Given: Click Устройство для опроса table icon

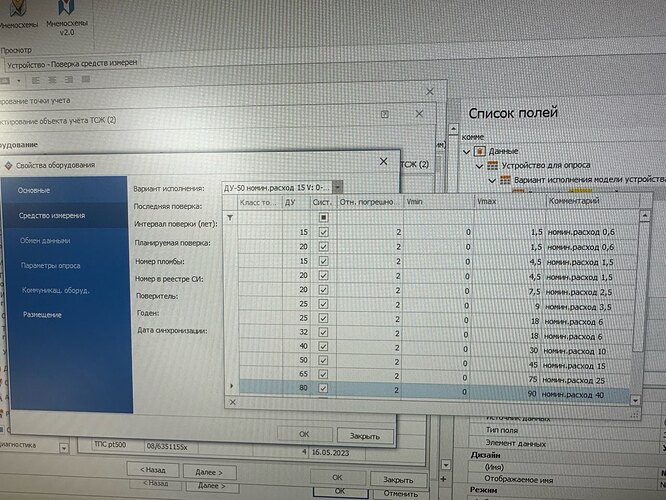Looking at the screenshot, I should click(x=492, y=165).
